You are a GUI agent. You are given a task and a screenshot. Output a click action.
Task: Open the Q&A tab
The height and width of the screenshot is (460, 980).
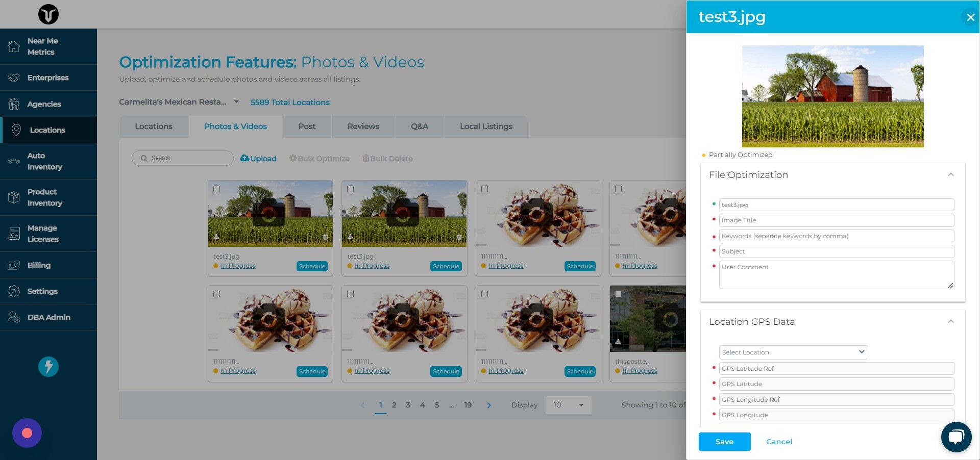420,126
